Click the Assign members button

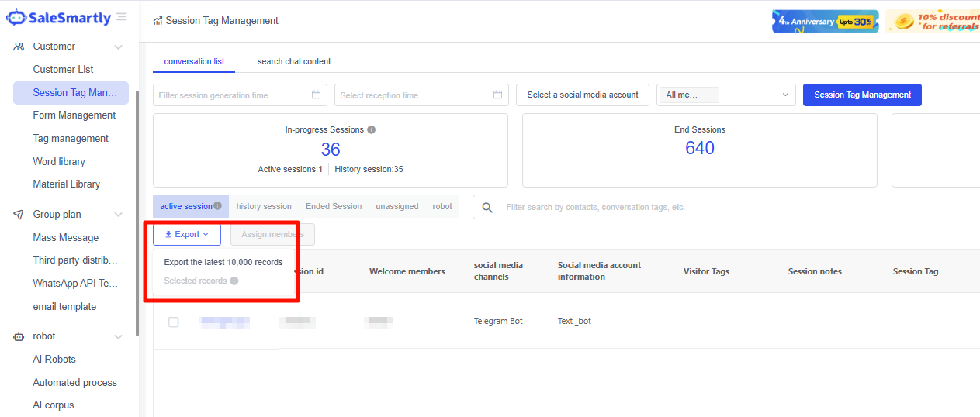click(x=272, y=234)
